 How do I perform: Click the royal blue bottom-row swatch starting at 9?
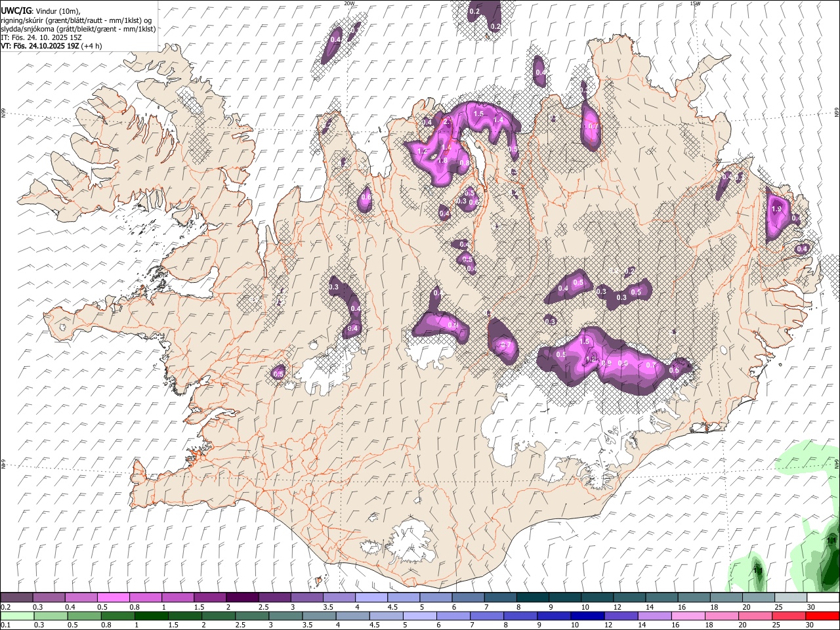pyautogui.click(x=554, y=616)
